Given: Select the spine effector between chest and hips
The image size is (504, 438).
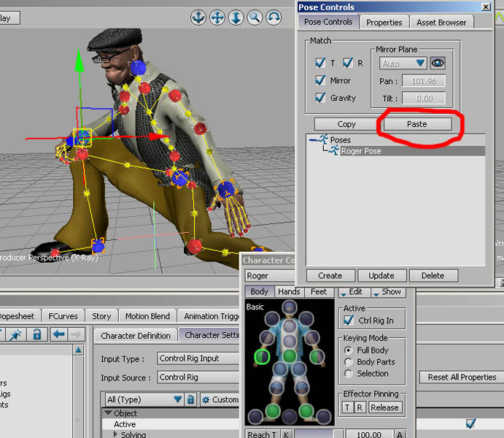Looking at the screenshot, I should [x=290, y=341].
